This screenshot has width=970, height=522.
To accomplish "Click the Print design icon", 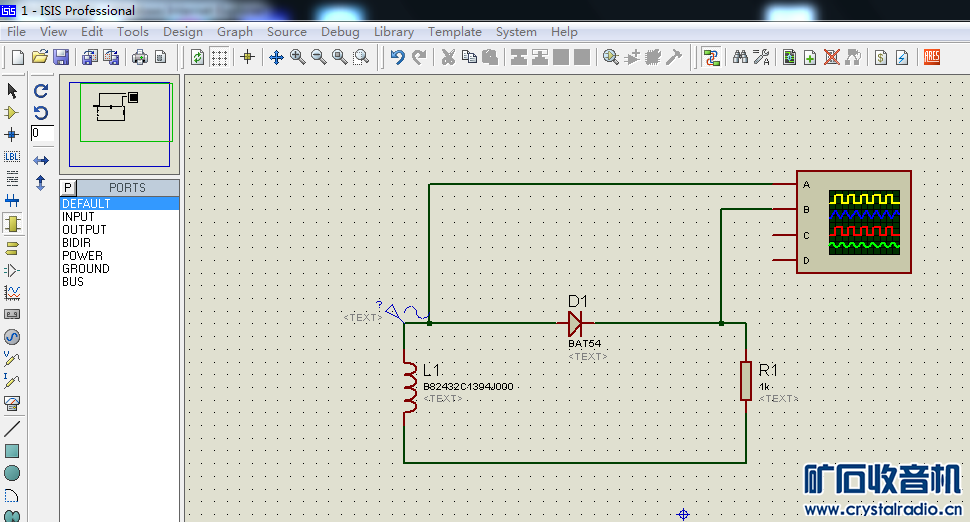I will [140, 57].
